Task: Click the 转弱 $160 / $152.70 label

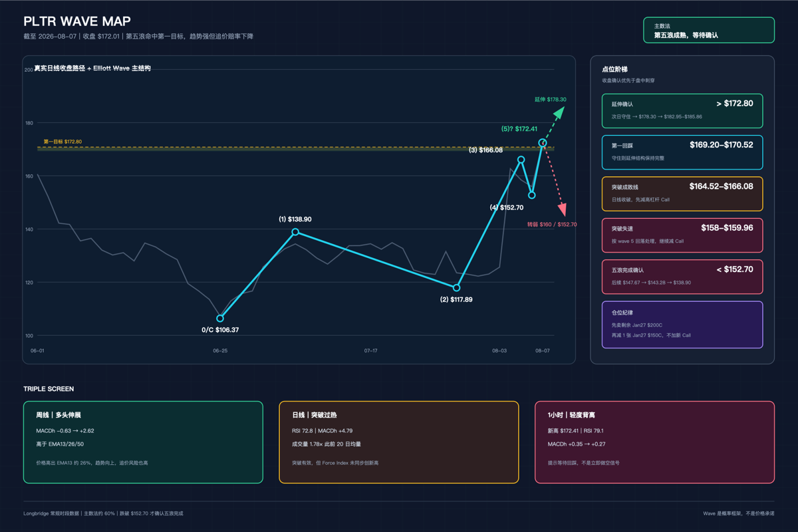Action: click(x=552, y=224)
